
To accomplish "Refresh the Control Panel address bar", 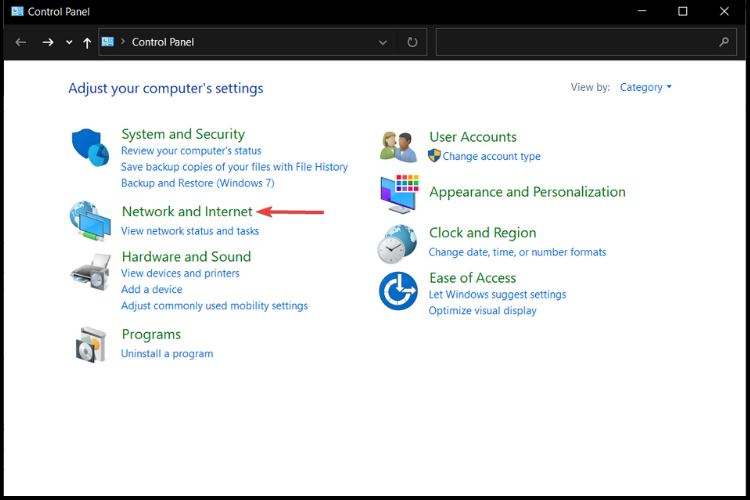I will click(x=412, y=42).
